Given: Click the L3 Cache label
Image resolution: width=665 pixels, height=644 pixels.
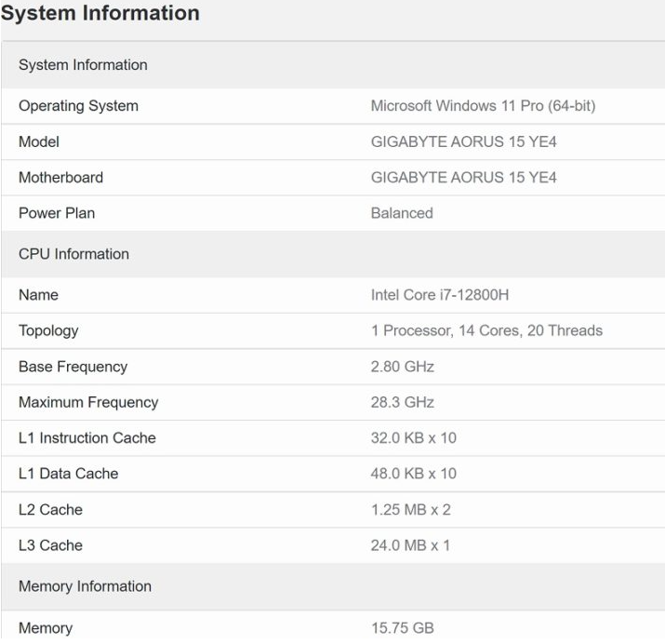Looking at the screenshot, I should [x=50, y=545].
